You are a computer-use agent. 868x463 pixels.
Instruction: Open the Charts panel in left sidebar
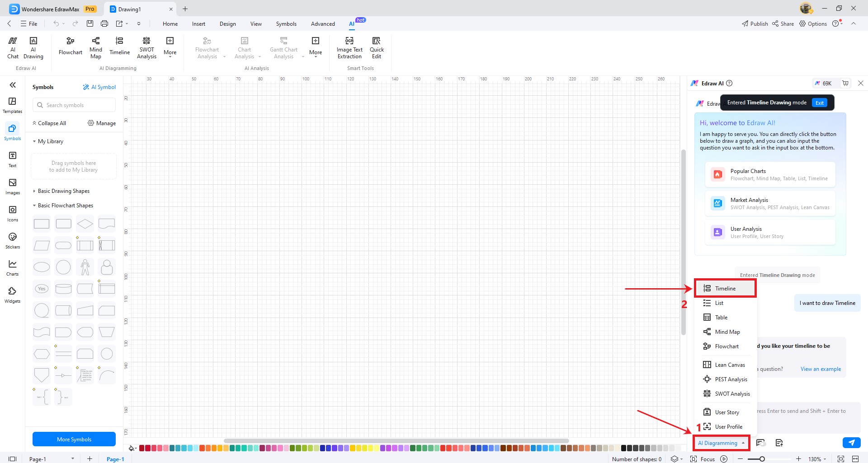(13, 268)
